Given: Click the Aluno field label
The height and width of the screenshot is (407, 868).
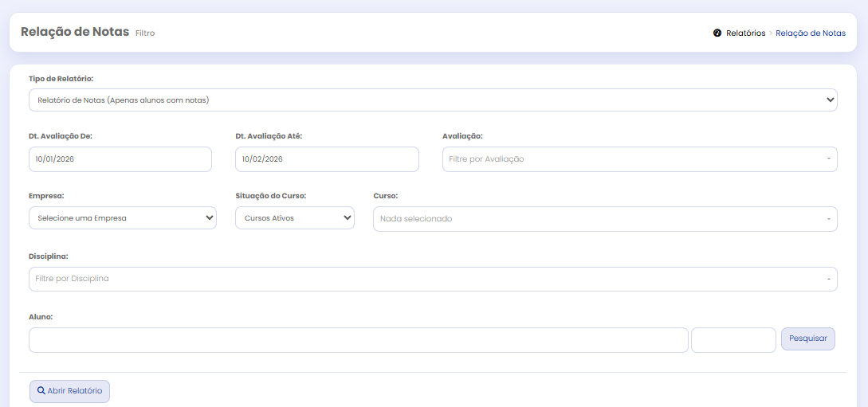Looking at the screenshot, I should pyautogui.click(x=41, y=317).
